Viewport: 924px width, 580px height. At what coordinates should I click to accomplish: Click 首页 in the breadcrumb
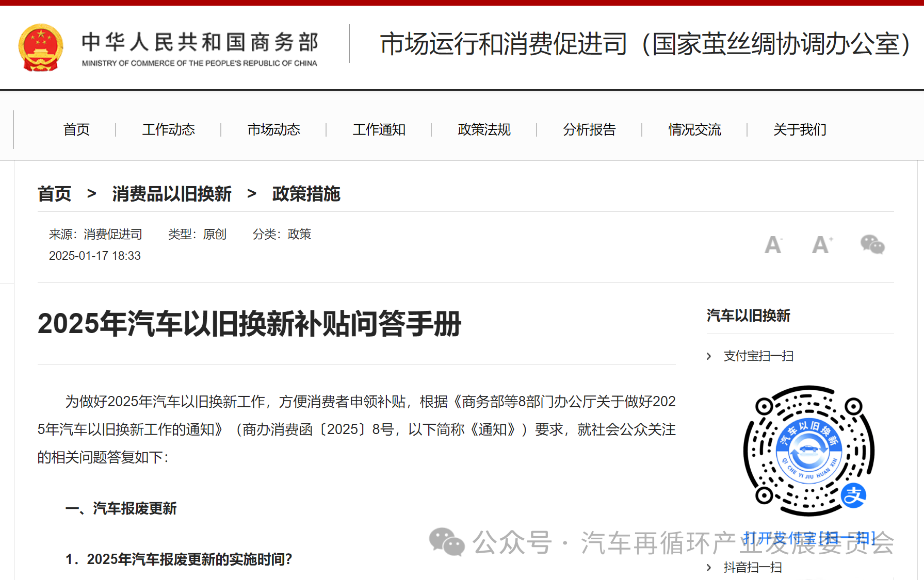[54, 194]
